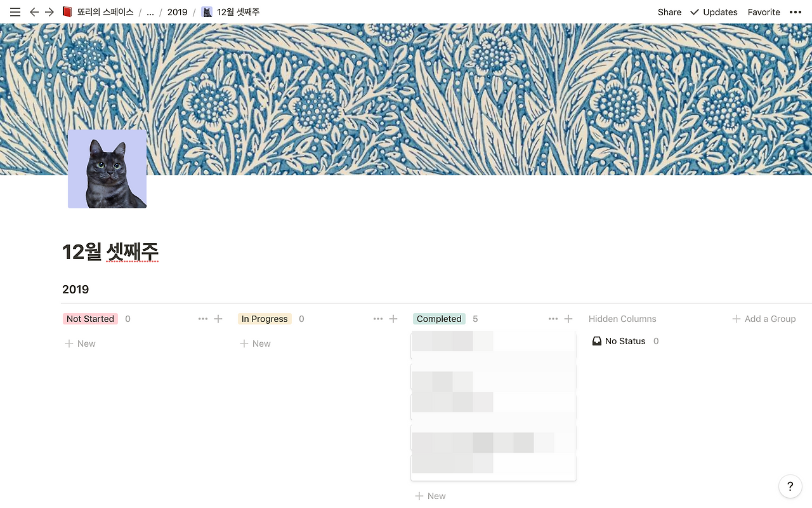Show the No Status hidden column
812x508 pixels.
(625, 341)
